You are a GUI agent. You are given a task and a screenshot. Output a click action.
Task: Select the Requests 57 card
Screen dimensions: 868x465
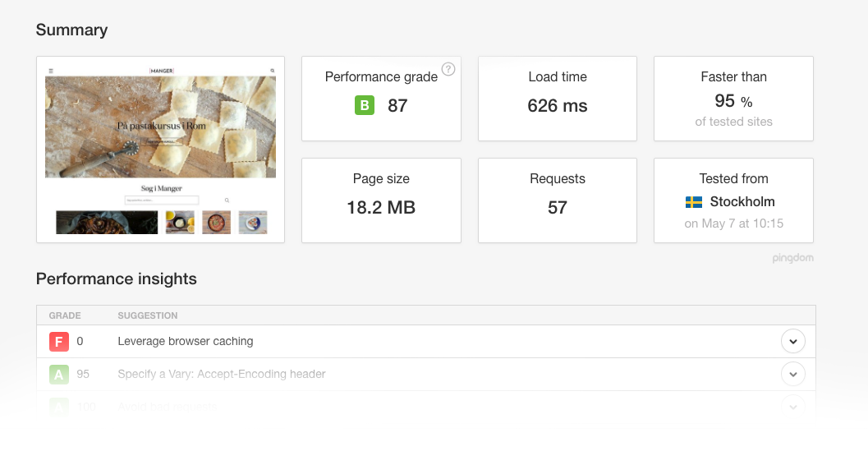[x=558, y=200]
